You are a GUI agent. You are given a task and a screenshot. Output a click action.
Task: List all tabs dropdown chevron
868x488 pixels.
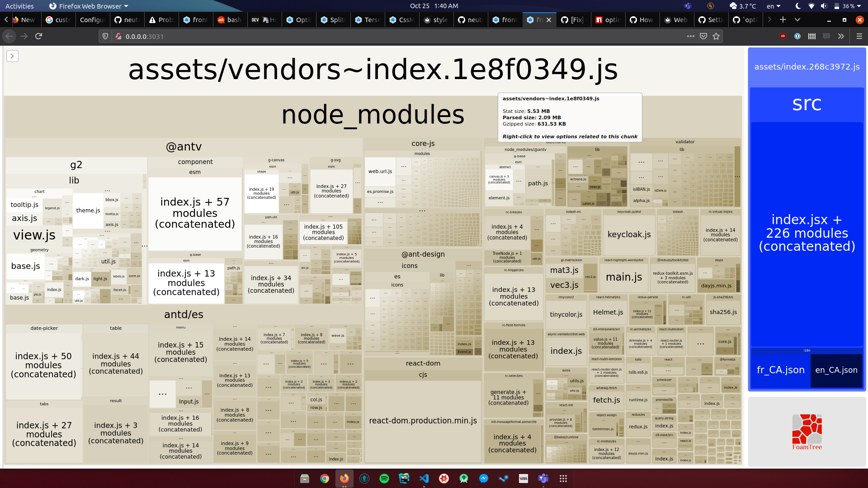797,19
